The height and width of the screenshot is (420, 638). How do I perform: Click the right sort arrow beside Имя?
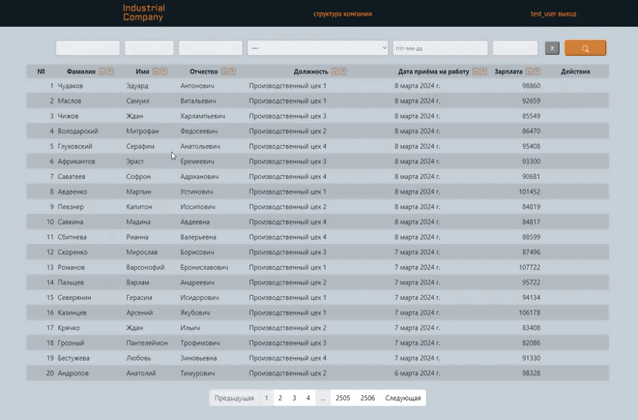point(164,71)
